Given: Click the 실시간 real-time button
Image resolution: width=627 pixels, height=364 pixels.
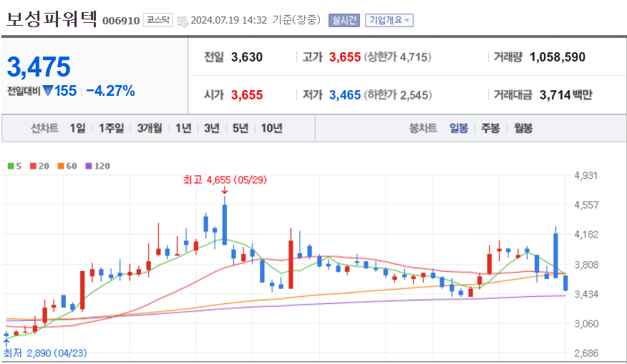Looking at the screenshot, I should click(344, 20).
